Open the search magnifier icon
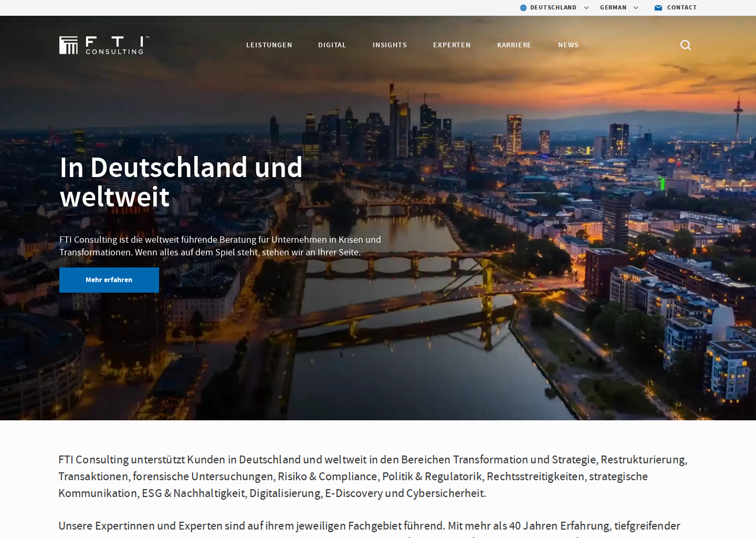This screenshot has height=538, width=756. coord(686,45)
